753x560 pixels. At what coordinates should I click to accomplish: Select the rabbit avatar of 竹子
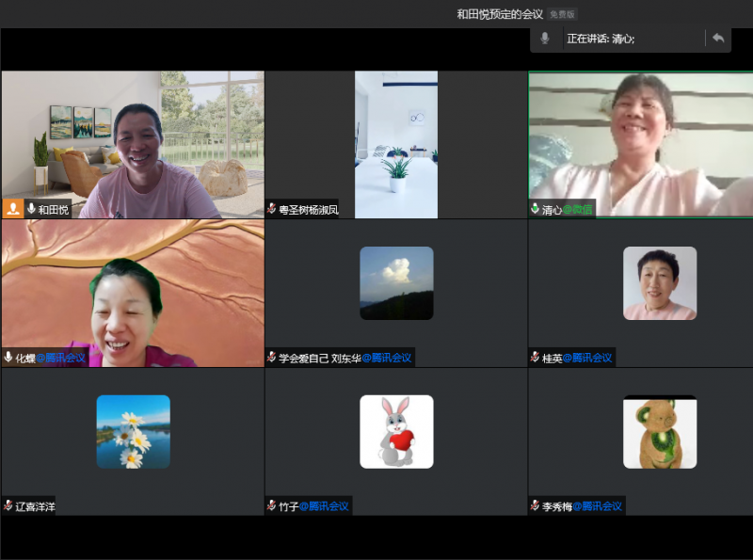pos(396,431)
